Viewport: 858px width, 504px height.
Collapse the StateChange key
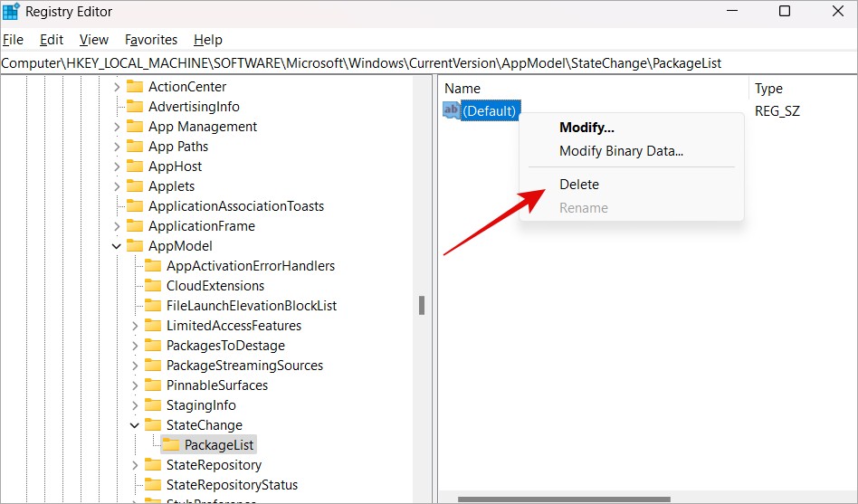[135, 425]
